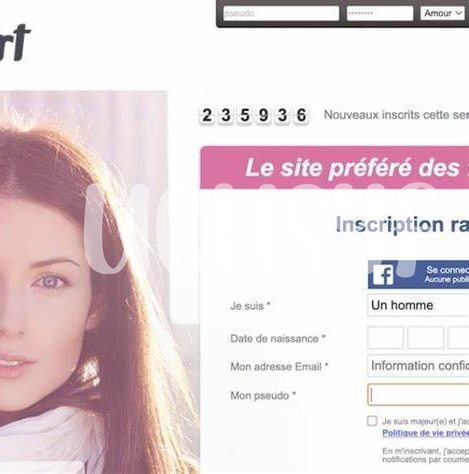Viewport: 469px width, 474px height.
Task: Open the Politique de vie privée link
Action: 425,433
